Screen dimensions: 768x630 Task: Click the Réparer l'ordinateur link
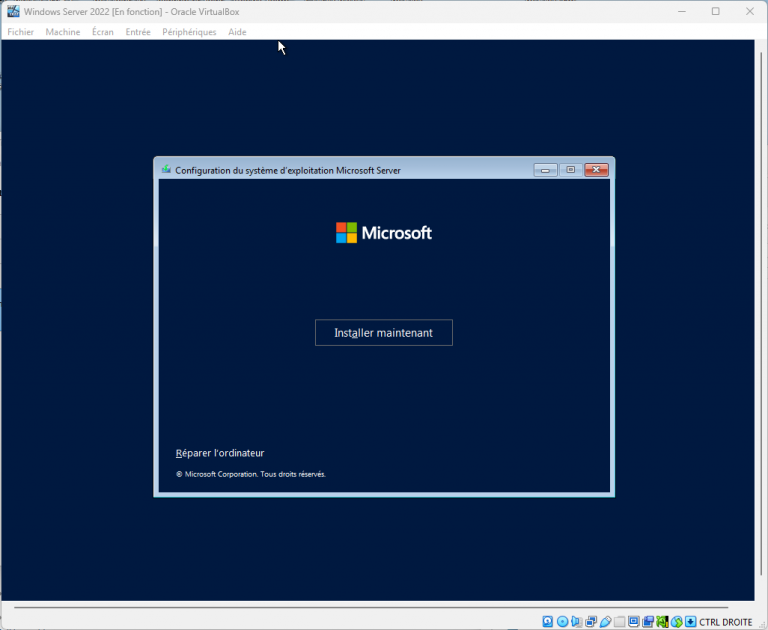[220, 453]
